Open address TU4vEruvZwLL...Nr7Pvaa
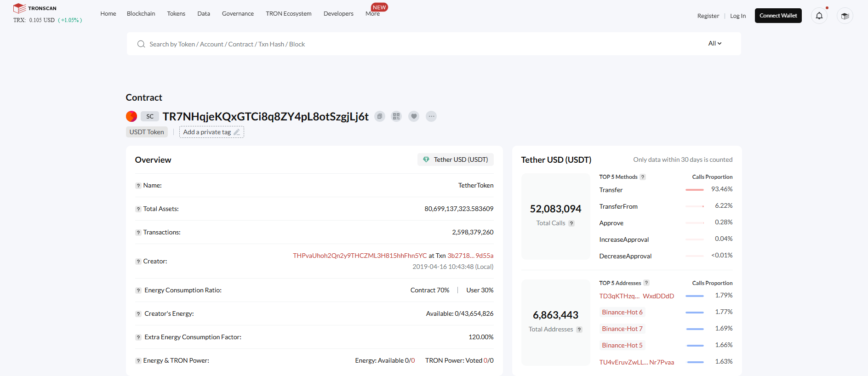Viewport: 868px width, 376px height. [x=637, y=362]
